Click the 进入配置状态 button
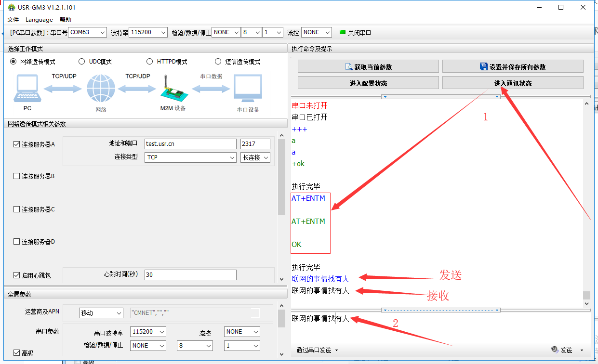Viewport: 598px width, 364px height. pos(368,83)
